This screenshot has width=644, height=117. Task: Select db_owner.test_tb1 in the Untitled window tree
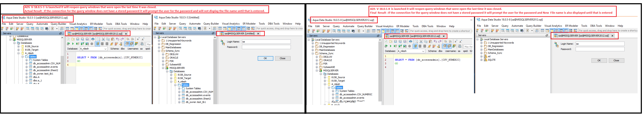pos(196,102)
